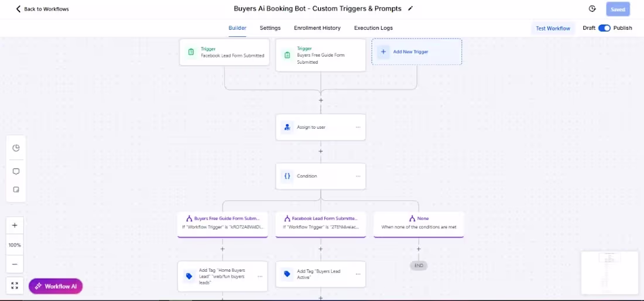Viewport: 644px width, 301px height.
Task: Open the stats pie chart icon
Action: (x=16, y=148)
